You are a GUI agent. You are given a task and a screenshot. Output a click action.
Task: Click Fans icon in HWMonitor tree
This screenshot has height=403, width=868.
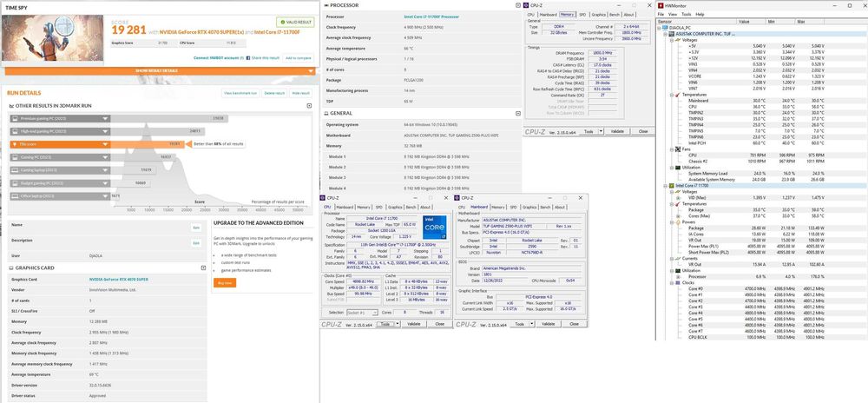click(x=678, y=149)
